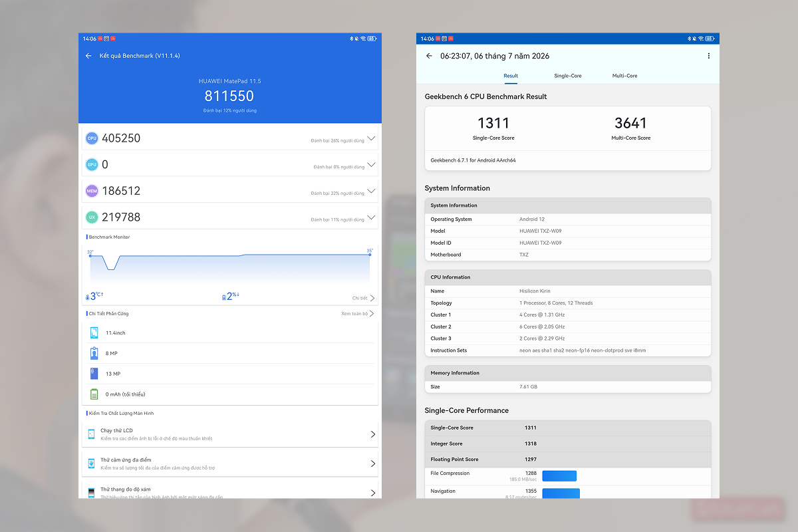Tap the CPU Information section header
This screenshot has height=532, width=798.
(x=568, y=277)
